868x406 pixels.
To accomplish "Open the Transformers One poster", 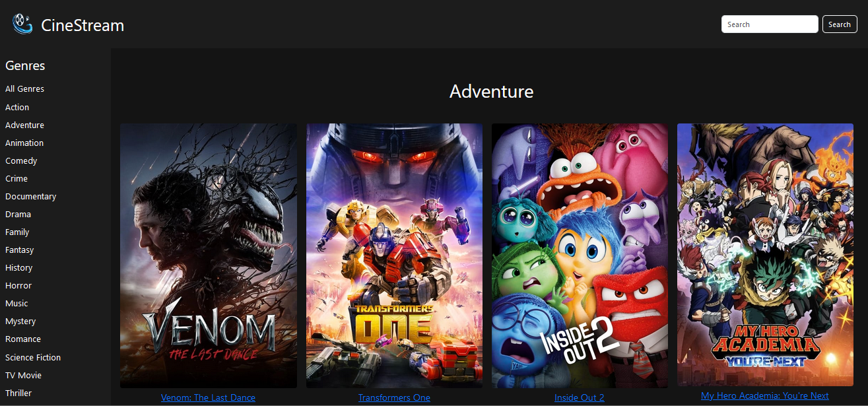I will click(x=394, y=255).
